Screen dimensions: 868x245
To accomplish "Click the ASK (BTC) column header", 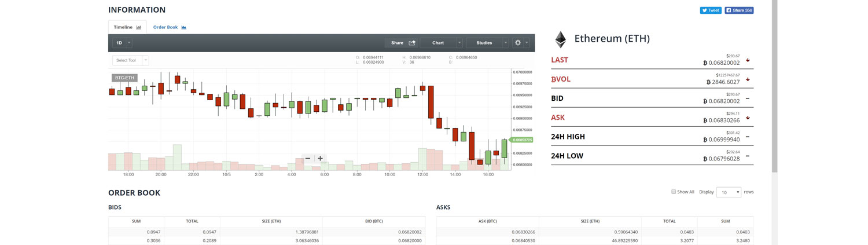I will (x=488, y=221).
